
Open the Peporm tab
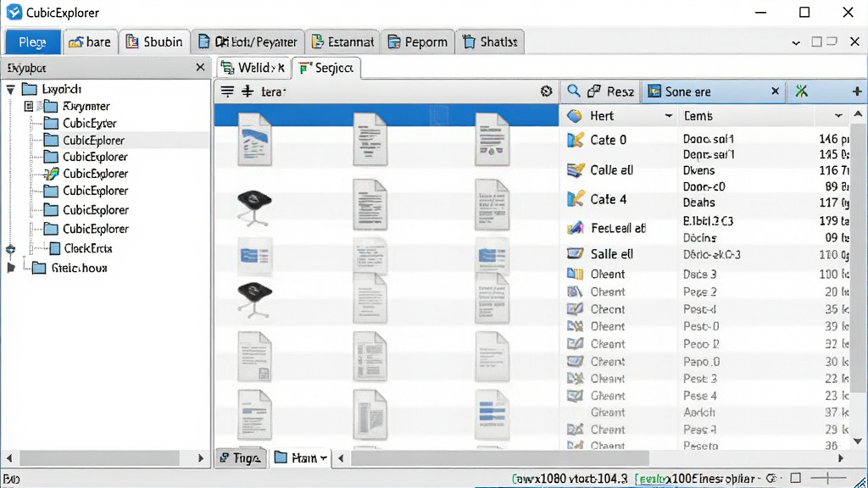417,42
